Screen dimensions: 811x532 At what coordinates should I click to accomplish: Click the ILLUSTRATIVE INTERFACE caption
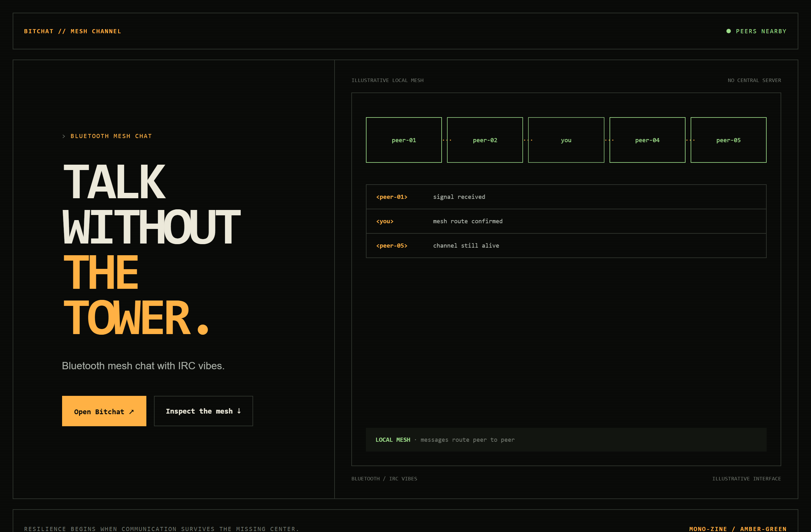click(747, 478)
